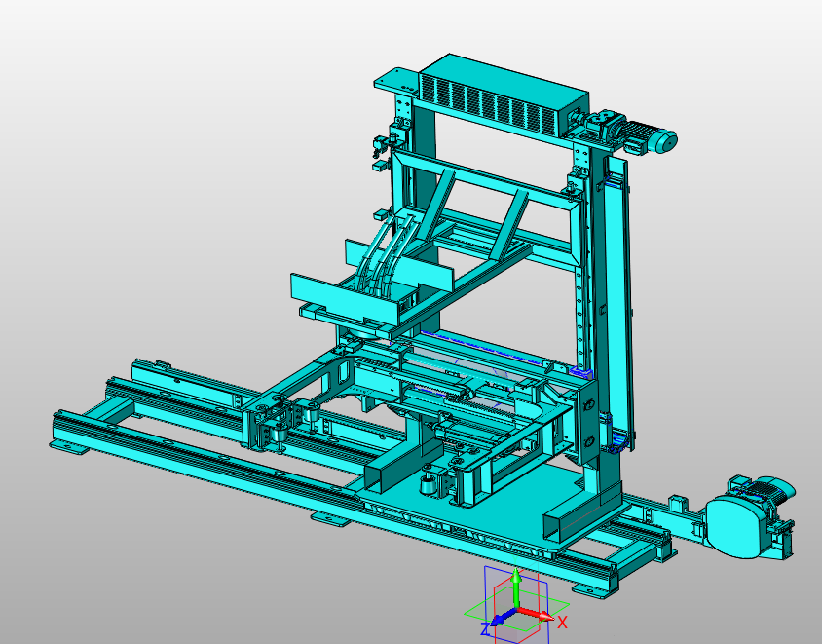Screen dimensions: 822x644
Task: Click the red X-axis arrow on the triad
Action: click(536, 614)
